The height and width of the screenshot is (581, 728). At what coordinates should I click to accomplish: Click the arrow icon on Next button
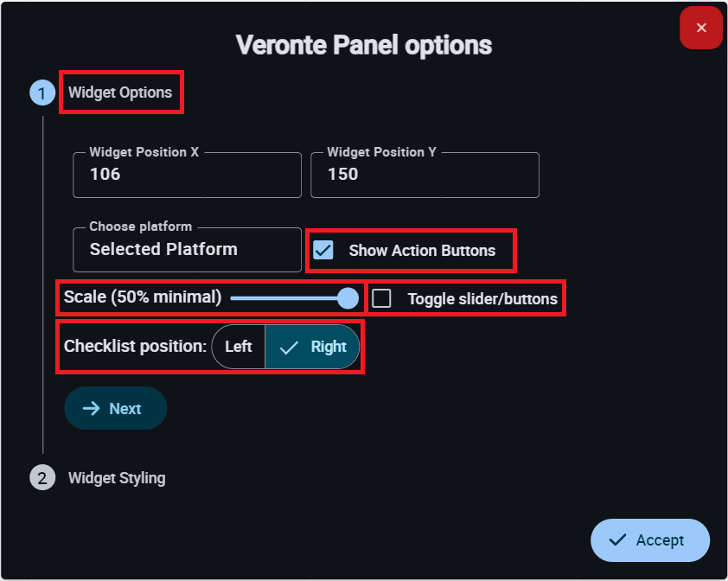[91, 409]
